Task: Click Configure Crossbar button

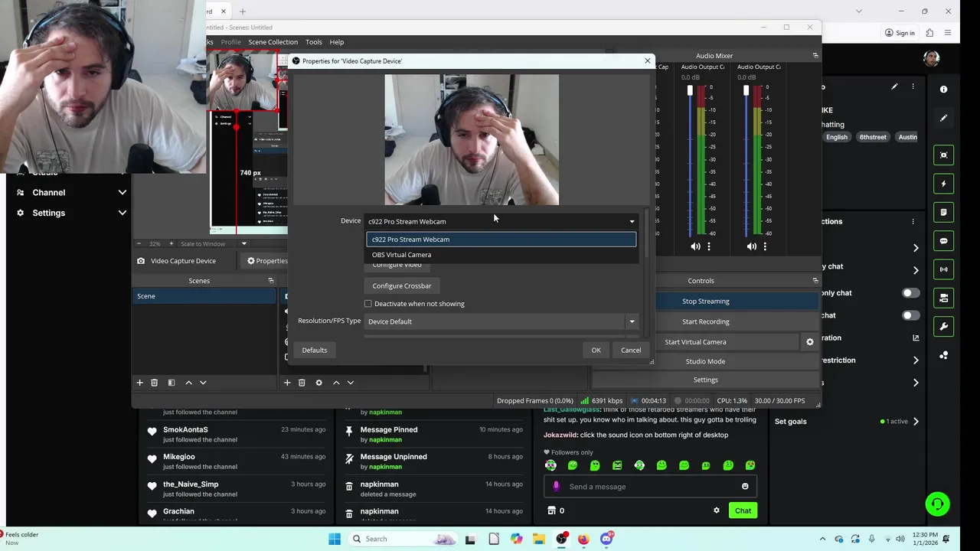Action: (x=402, y=286)
